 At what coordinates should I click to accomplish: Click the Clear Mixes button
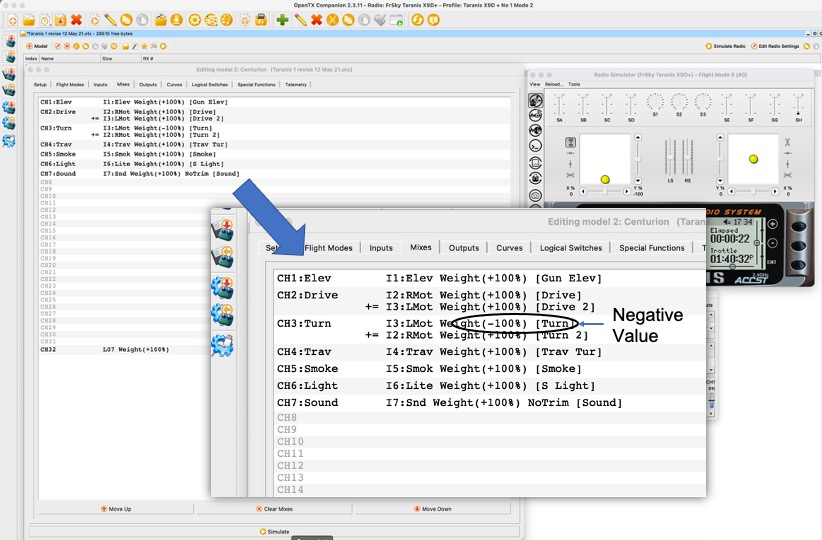click(x=274, y=509)
